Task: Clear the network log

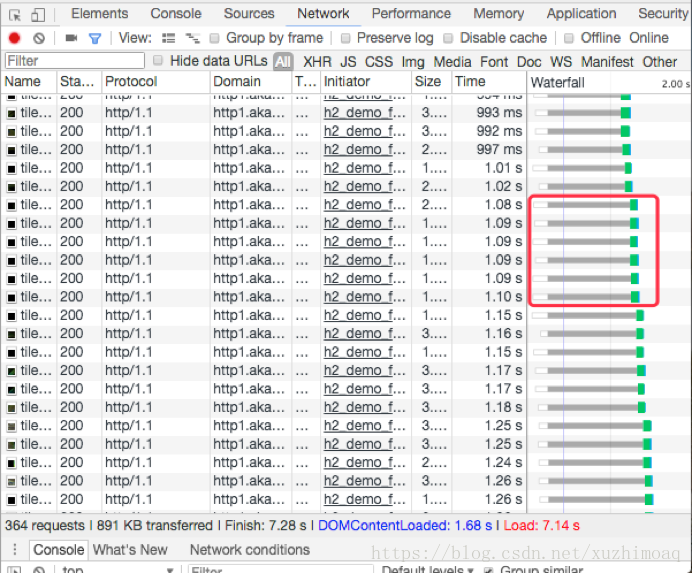Action: click(39, 39)
